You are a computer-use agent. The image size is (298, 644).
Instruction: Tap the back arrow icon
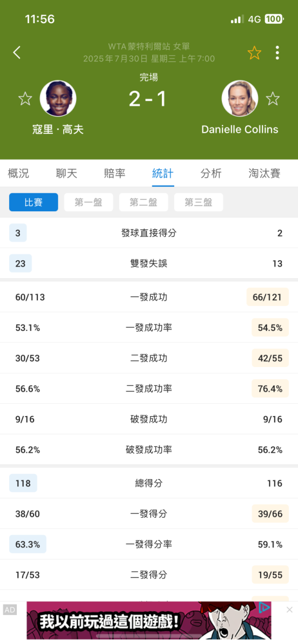(17, 53)
